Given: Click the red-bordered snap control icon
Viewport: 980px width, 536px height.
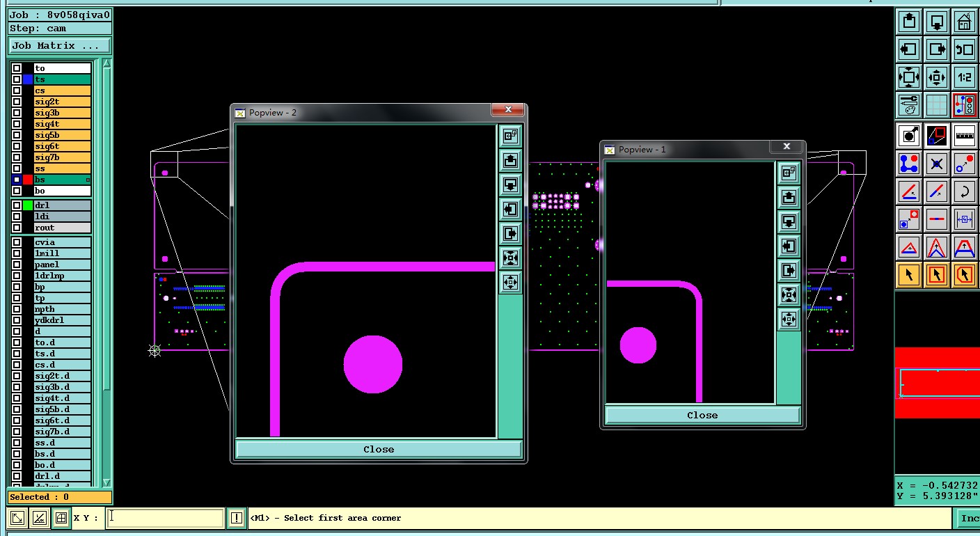Looking at the screenshot, I should [965, 105].
